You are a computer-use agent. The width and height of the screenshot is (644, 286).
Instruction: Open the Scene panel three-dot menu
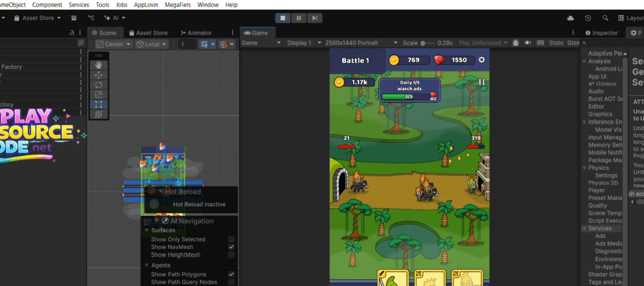click(x=232, y=32)
